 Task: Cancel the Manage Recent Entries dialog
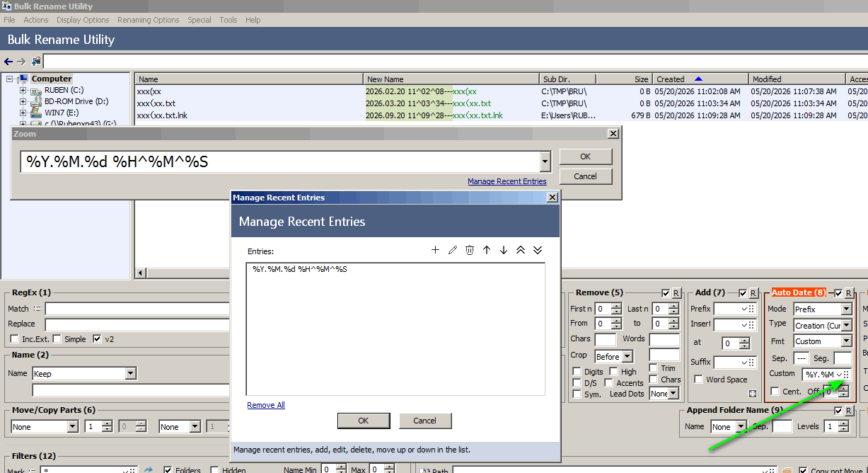pos(424,421)
